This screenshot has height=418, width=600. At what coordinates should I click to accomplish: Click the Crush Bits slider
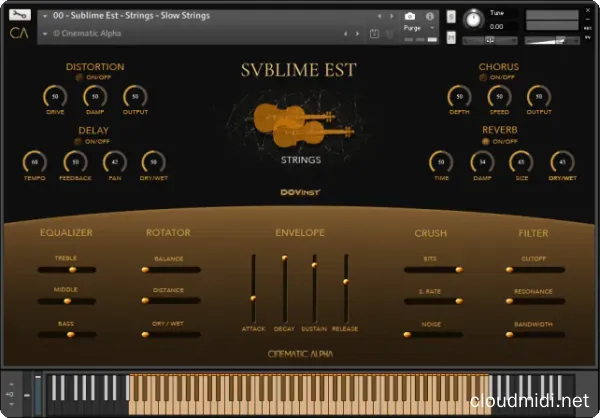coord(434,270)
